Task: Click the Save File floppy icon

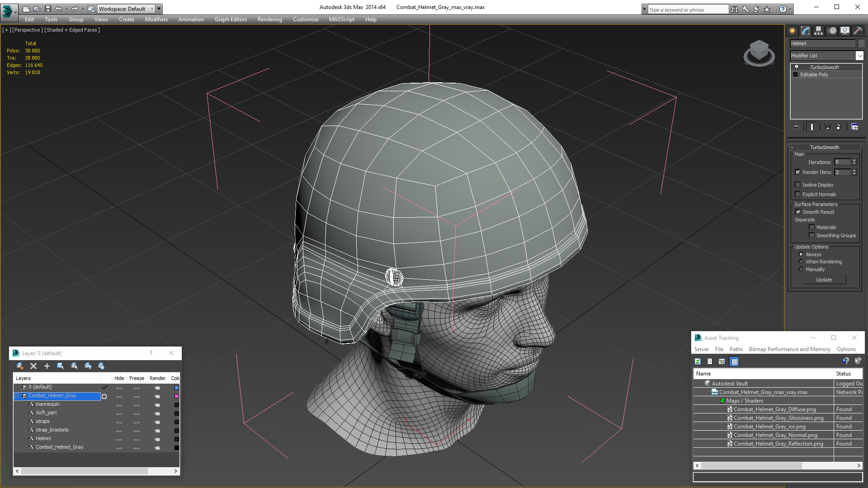Action: 47,9
